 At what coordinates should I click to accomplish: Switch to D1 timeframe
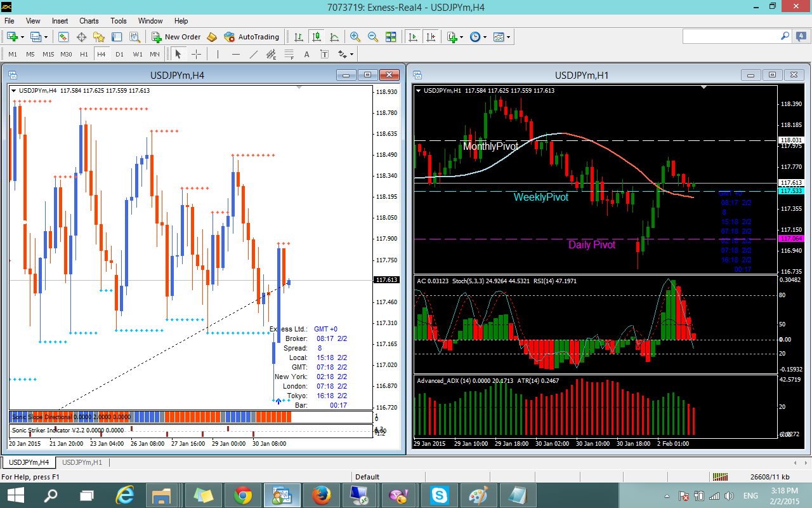[x=119, y=54]
